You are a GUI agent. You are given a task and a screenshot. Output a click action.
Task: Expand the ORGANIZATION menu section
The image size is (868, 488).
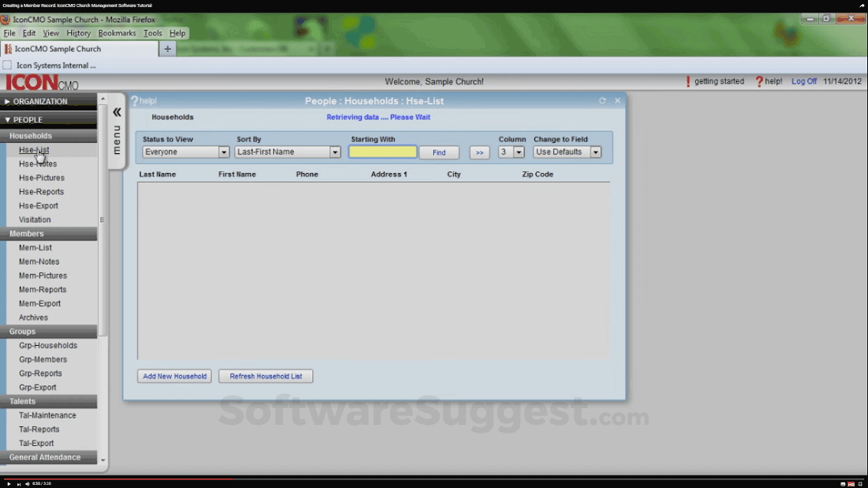point(49,101)
